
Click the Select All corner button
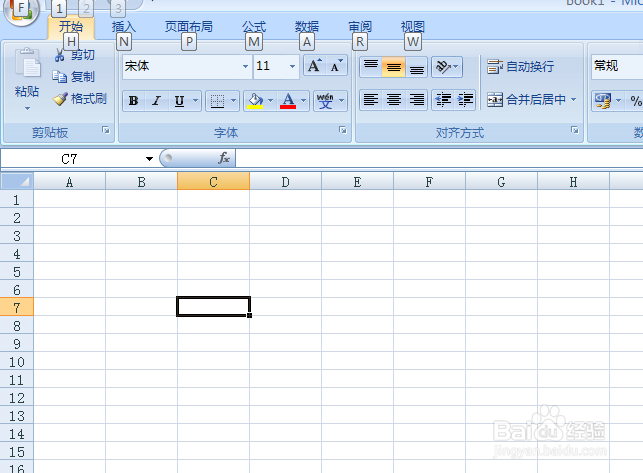pyautogui.click(x=17, y=181)
